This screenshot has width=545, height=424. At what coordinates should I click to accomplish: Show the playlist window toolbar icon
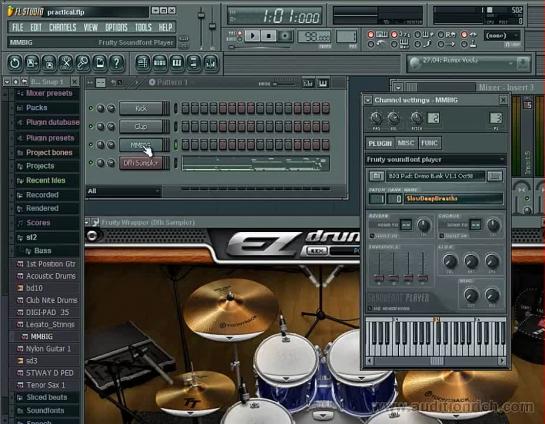coord(143,63)
